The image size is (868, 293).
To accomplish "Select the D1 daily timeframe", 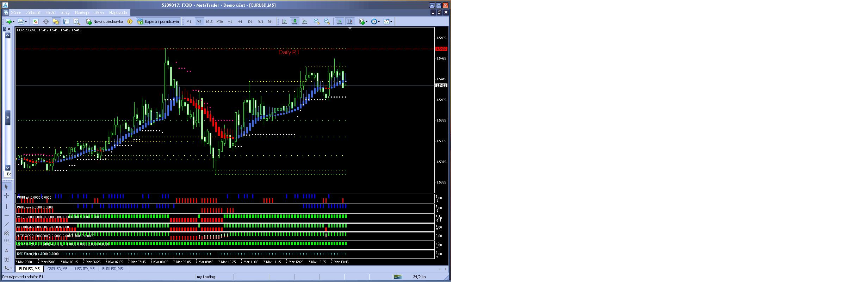I will (x=250, y=21).
